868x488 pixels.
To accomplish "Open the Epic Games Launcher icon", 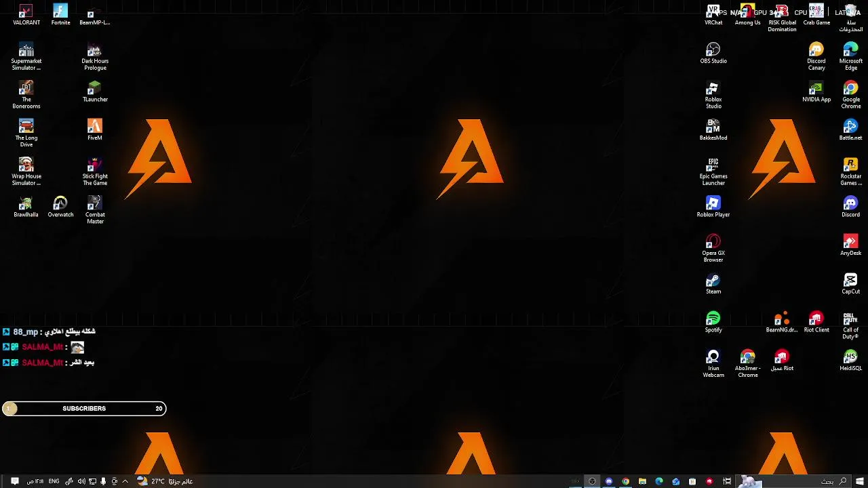I will pos(713,172).
